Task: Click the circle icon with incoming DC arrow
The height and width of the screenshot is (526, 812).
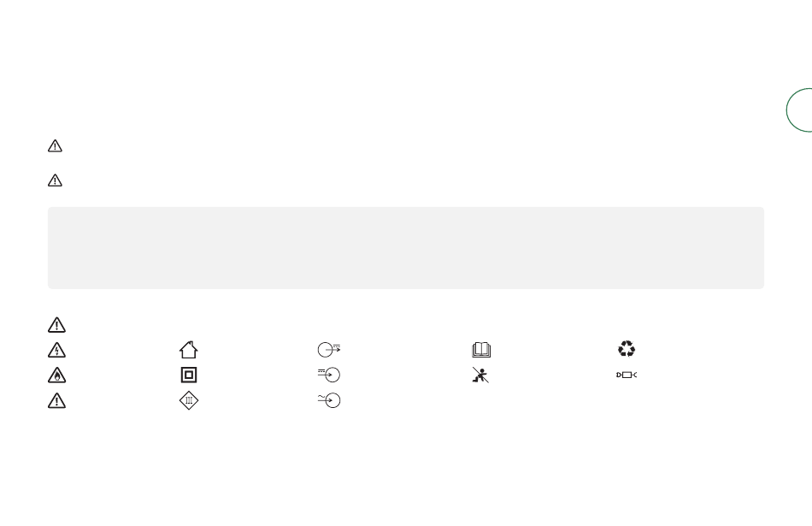Action: click(329, 375)
